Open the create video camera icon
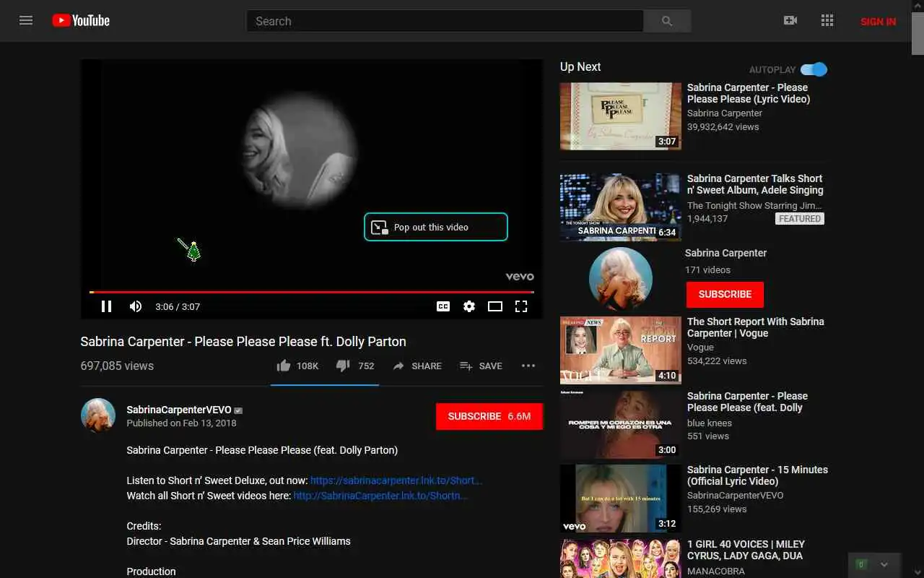924x578 pixels. tap(790, 20)
